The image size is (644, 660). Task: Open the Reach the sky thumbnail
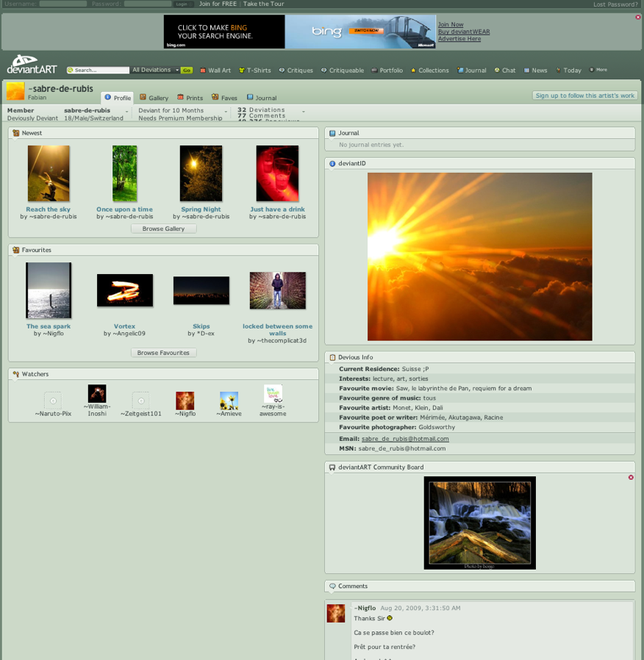[49, 173]
